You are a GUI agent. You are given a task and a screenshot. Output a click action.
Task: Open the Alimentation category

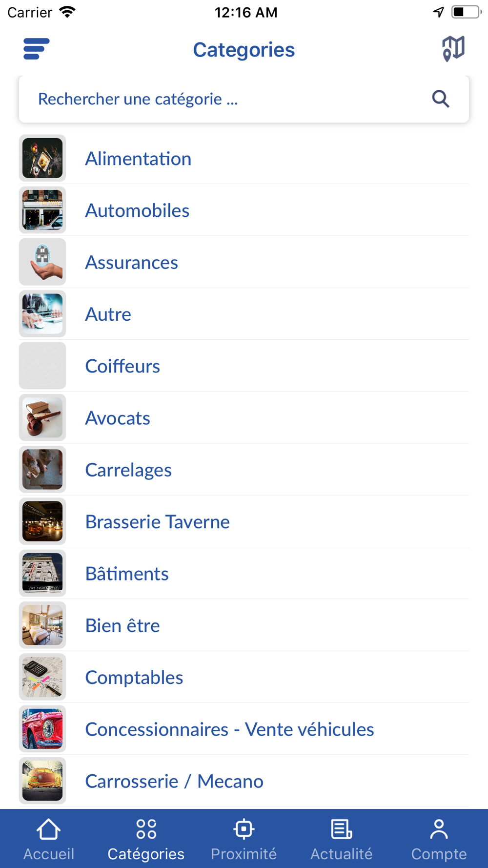(x=138, y=159)
